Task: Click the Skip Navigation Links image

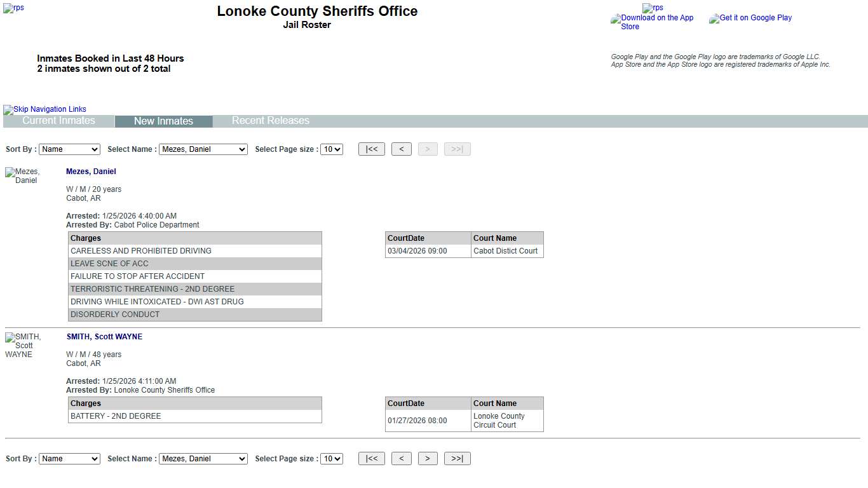Action: click(x=45, y=109)
